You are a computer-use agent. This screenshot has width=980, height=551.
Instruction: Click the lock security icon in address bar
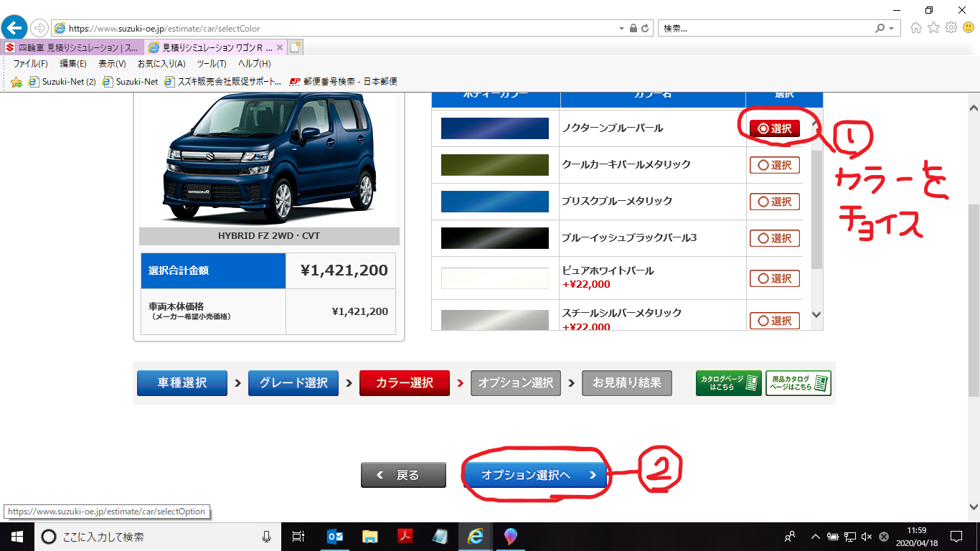tap(633, 29)
